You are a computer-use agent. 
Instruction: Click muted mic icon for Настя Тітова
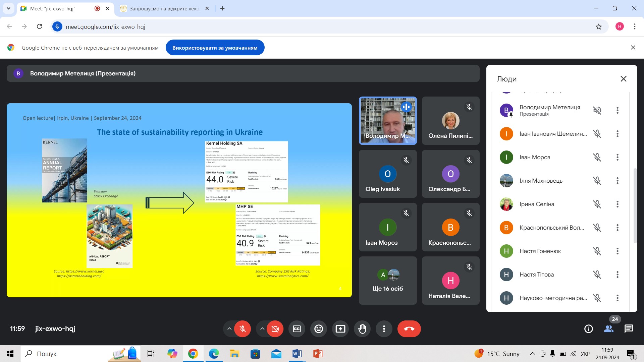(x=597, y=275)
